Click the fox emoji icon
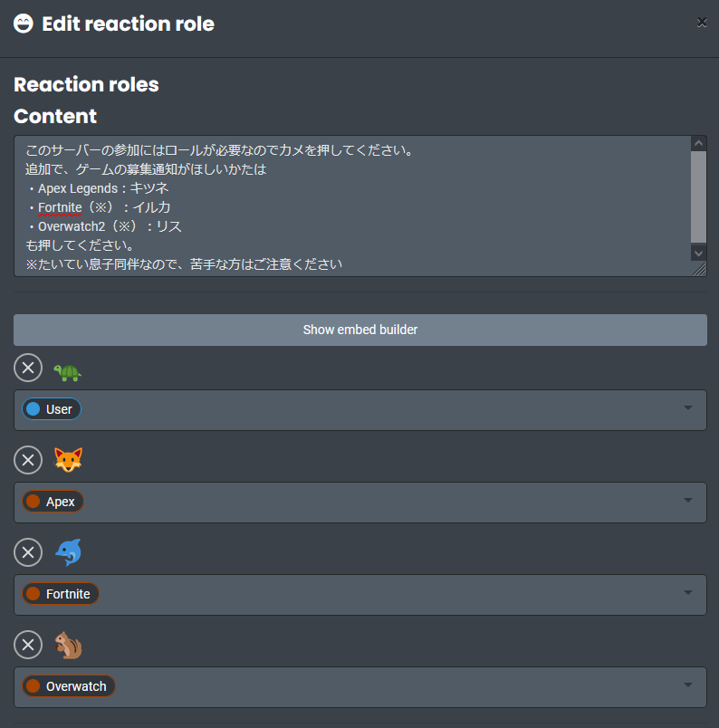 click(x=67, y=460)
